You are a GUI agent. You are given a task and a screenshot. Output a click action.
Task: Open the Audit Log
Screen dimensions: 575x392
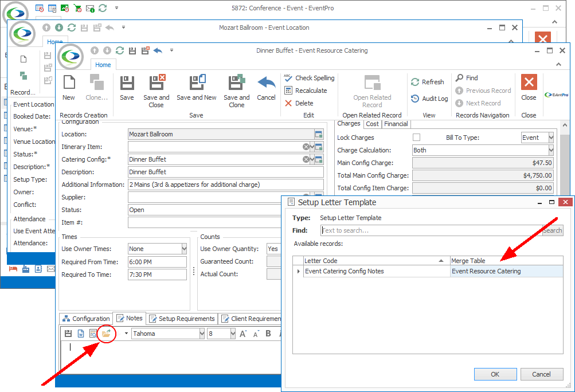tap(429, 99)
